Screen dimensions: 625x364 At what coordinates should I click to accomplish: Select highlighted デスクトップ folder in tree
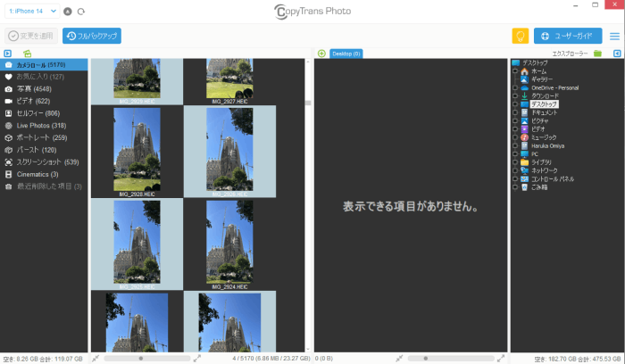coord(544,104)
